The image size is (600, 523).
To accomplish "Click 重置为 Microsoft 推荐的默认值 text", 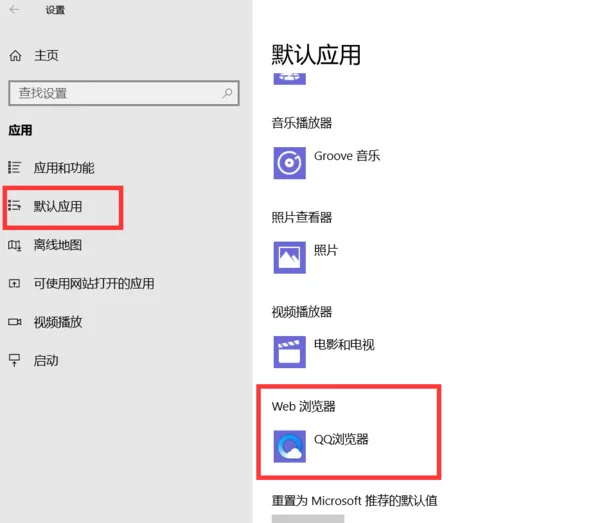I will coord(355,501).
